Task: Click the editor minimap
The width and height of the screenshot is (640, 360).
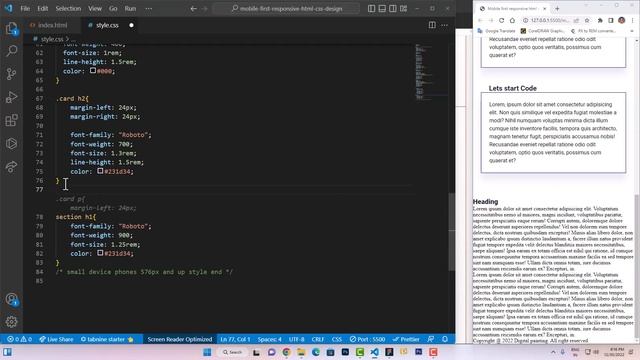Action: point(431,73)
